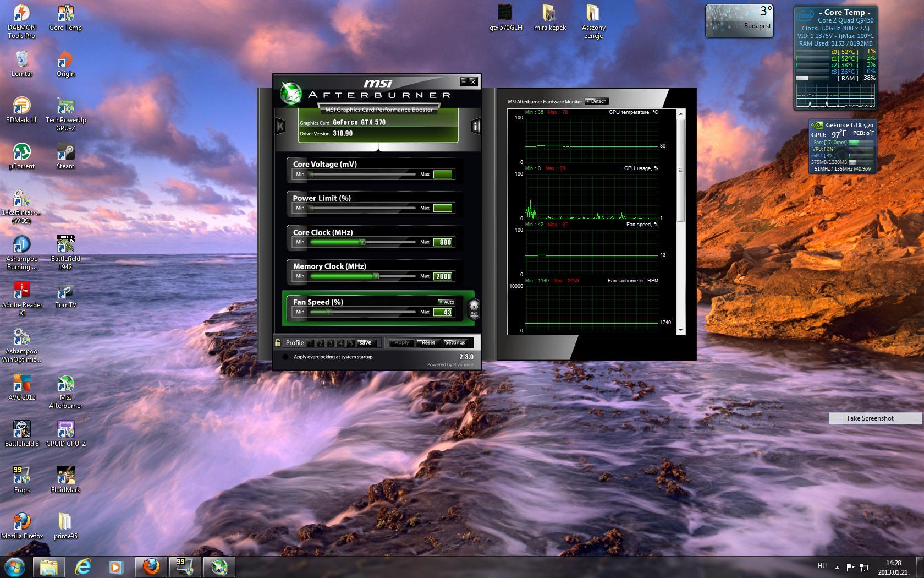Open Adobe Reader XI shortcut
This screenshot has height=578, width=924.
tap(21, 299)
